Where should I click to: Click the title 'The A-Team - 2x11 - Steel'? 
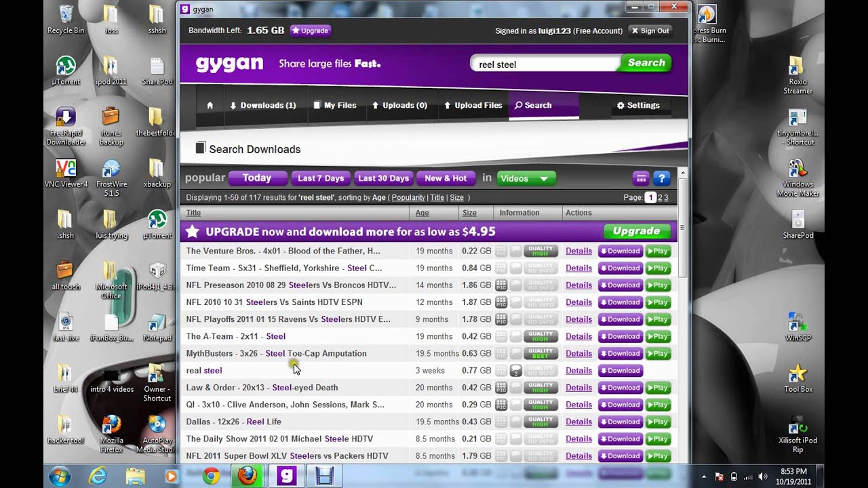click(236, 336)
